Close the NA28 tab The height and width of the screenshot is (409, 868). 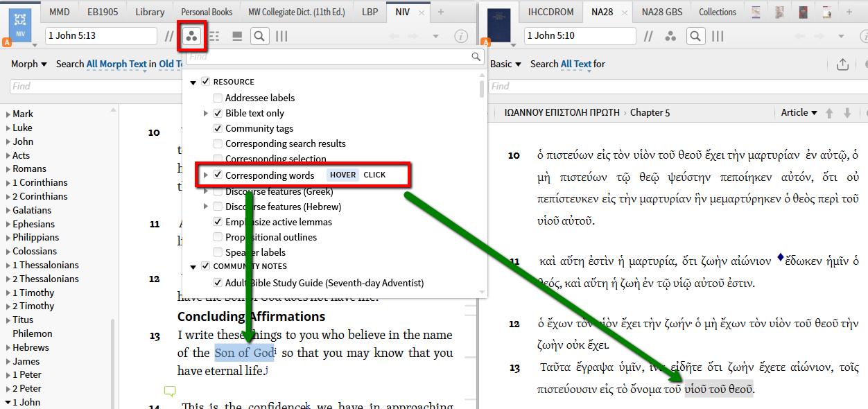pos(624,12)
